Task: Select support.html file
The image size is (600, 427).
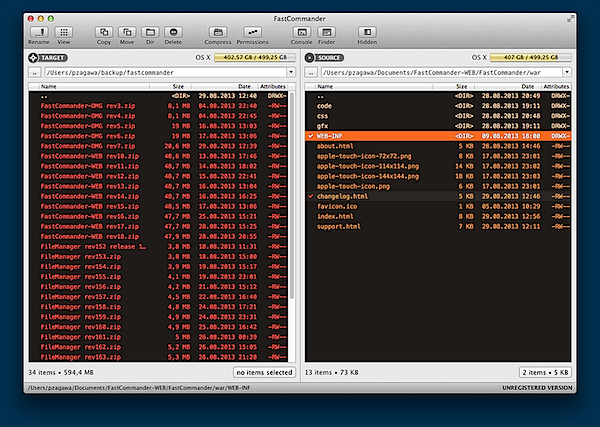Action: (438, 227)
